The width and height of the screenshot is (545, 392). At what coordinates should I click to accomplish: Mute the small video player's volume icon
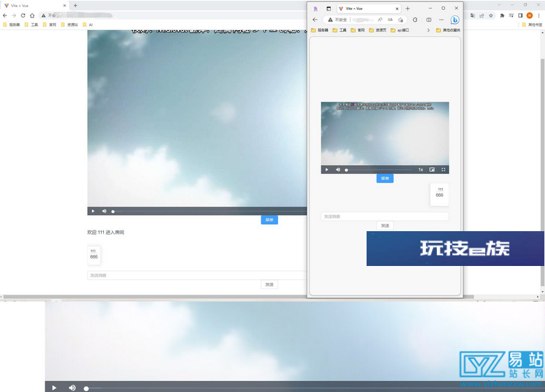click(338, 169)
